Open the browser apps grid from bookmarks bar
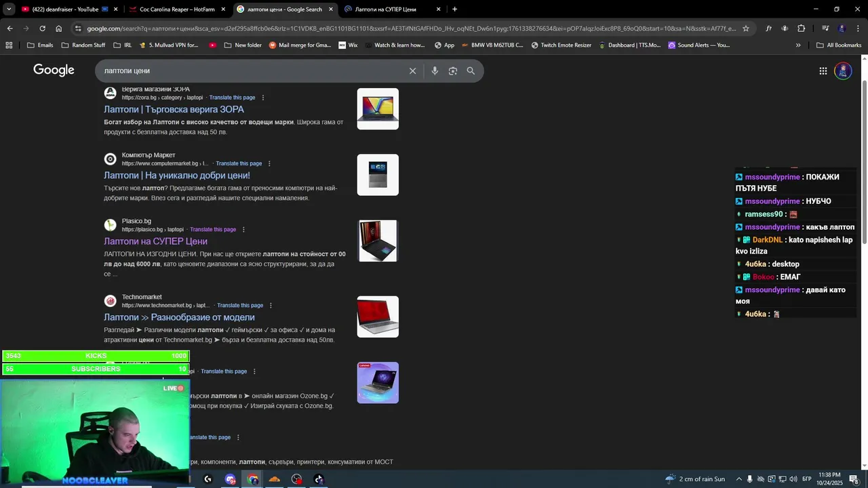The width and height of the screenshot is (868, 488). 9,45
